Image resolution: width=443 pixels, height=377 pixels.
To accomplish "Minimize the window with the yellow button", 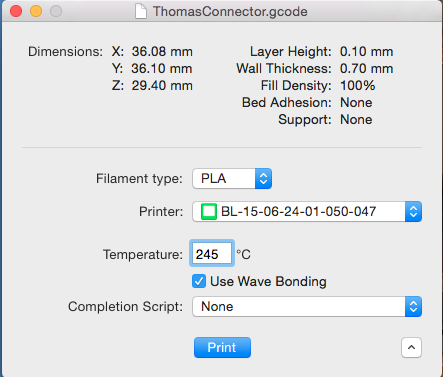I will (36, 11).
